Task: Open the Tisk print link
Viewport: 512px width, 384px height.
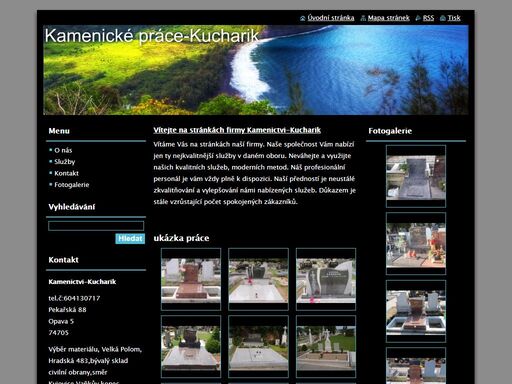Action: click(454, 18)
